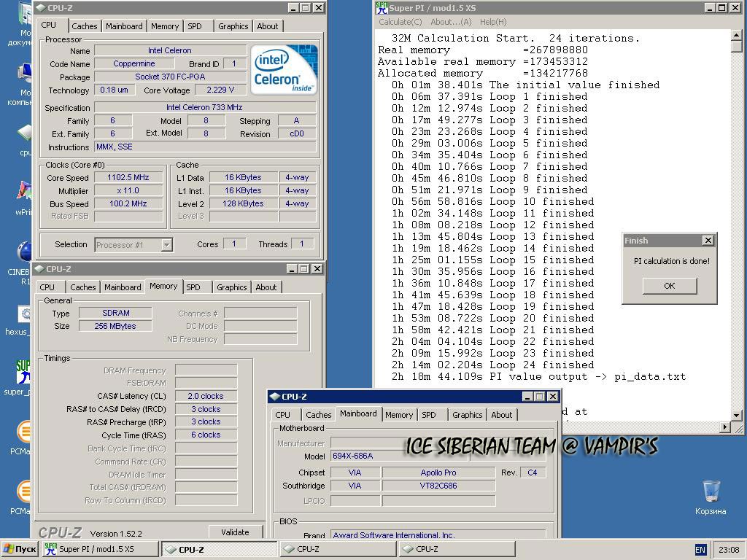
Task: Switch to Memory tab in top CPU-Z
Action: tap(165, 26)
